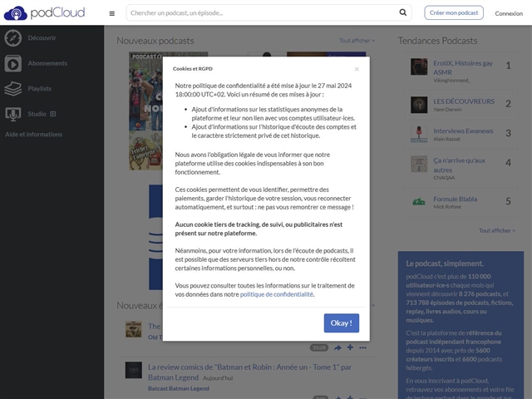The height and width of the screenshot is (399, 532).
Task: Open Abonnements play icon in sidebar
Action: 13,63
